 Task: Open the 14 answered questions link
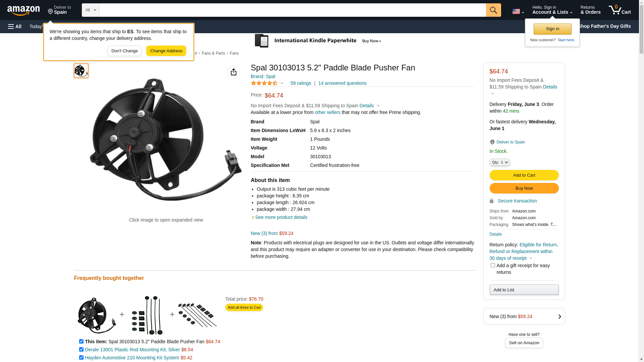(342, 83)
